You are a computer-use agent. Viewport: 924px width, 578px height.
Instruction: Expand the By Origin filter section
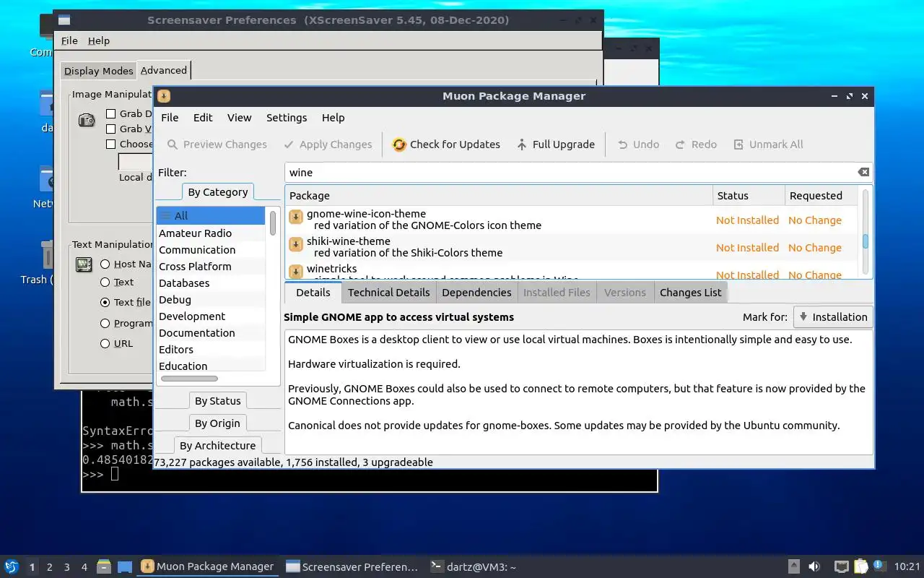[x=217, y=423]
